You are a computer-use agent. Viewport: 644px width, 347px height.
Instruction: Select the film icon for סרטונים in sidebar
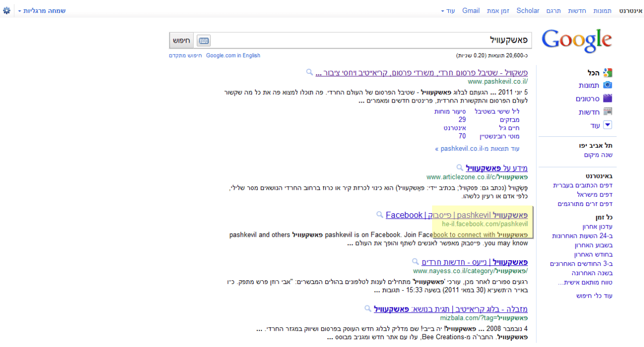(607, 98)
